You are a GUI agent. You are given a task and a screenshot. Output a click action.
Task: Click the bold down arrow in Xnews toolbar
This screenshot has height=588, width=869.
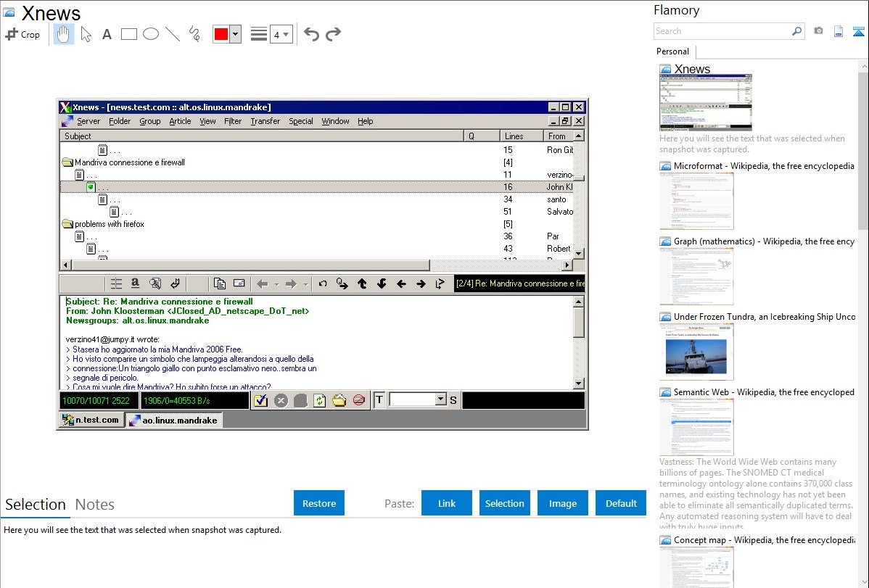click(x=382, y=283)
